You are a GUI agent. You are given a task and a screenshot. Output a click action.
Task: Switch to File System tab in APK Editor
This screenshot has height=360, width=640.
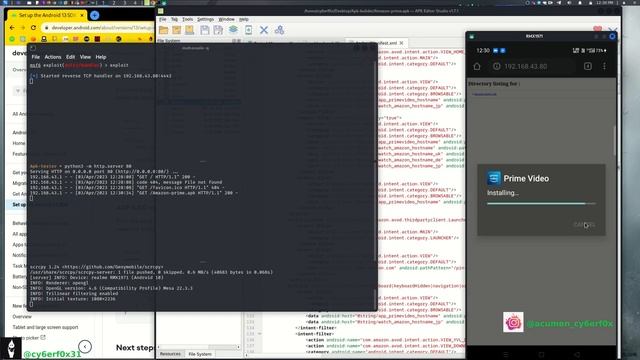(200, 354)
